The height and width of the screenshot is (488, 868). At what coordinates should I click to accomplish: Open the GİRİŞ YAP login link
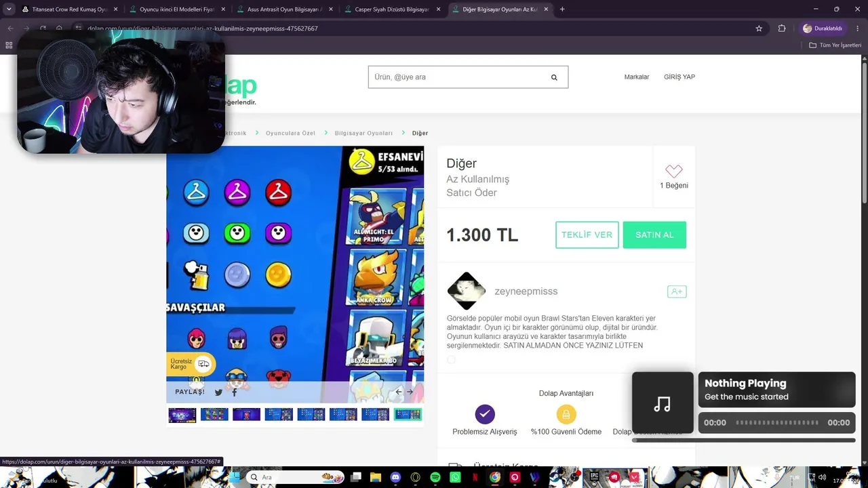[x=679, y=77]
